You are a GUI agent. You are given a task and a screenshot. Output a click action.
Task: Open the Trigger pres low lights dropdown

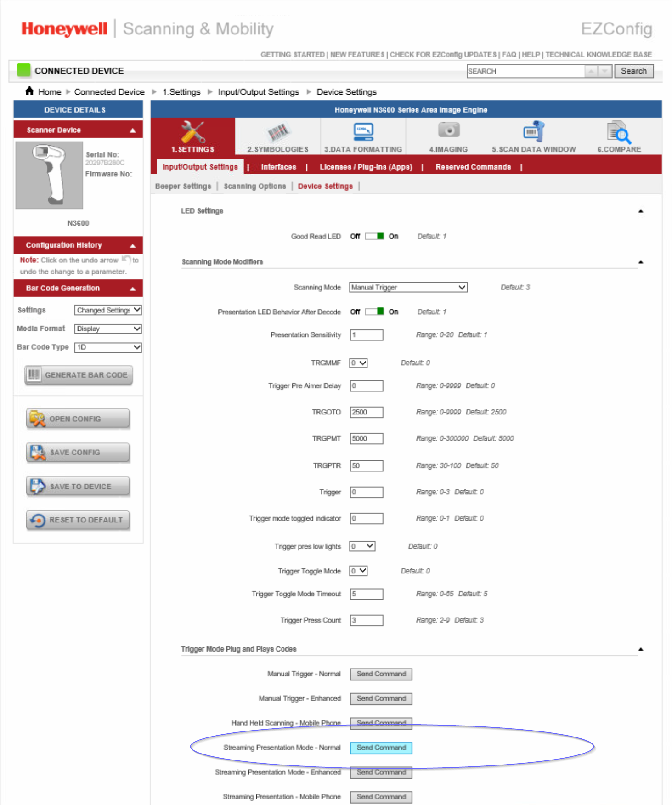pyautogui.click(x=362, y=546)
